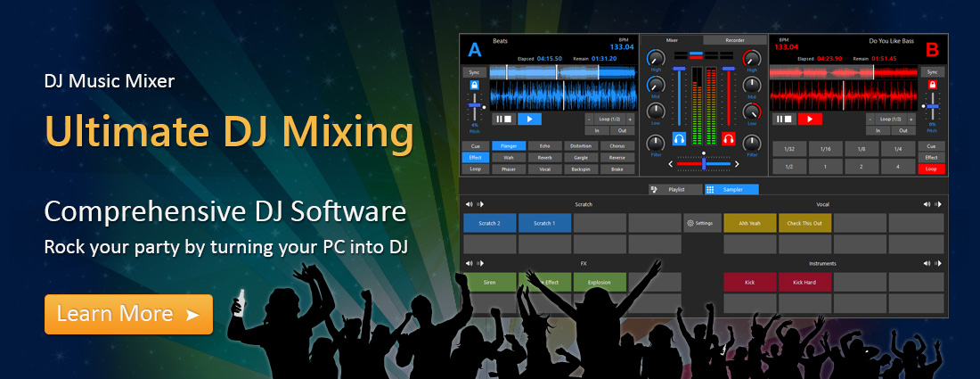Mute the Scratch sampler bank speaker icon
Image resolution: width=980 pixels, height=379 pixels.
tap(470, 204)
